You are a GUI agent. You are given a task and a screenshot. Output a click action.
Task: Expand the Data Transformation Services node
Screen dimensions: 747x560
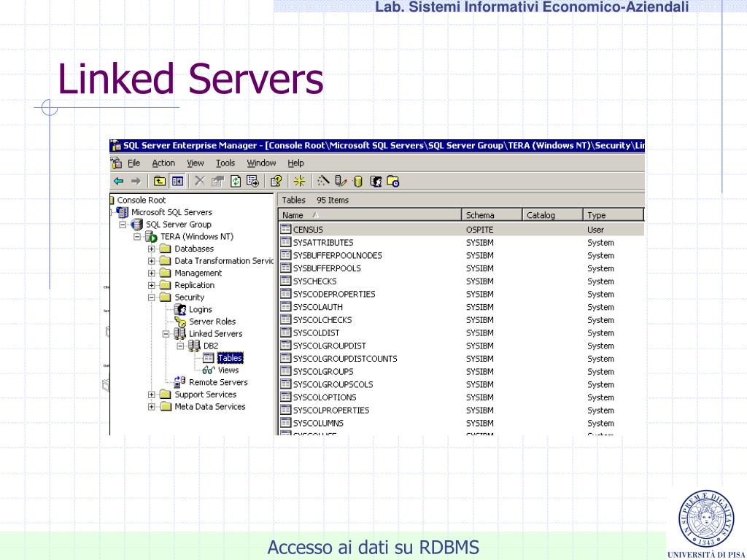point(152,261)
